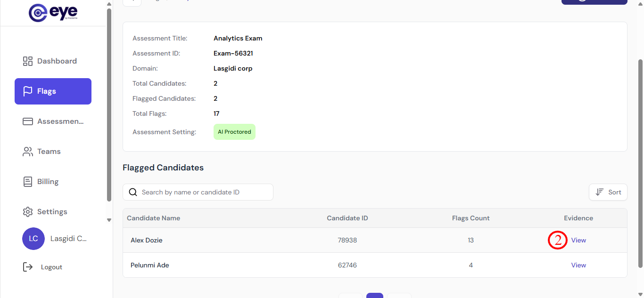Click the Teams people icon

pyautogui.click(x=28, y=152)
